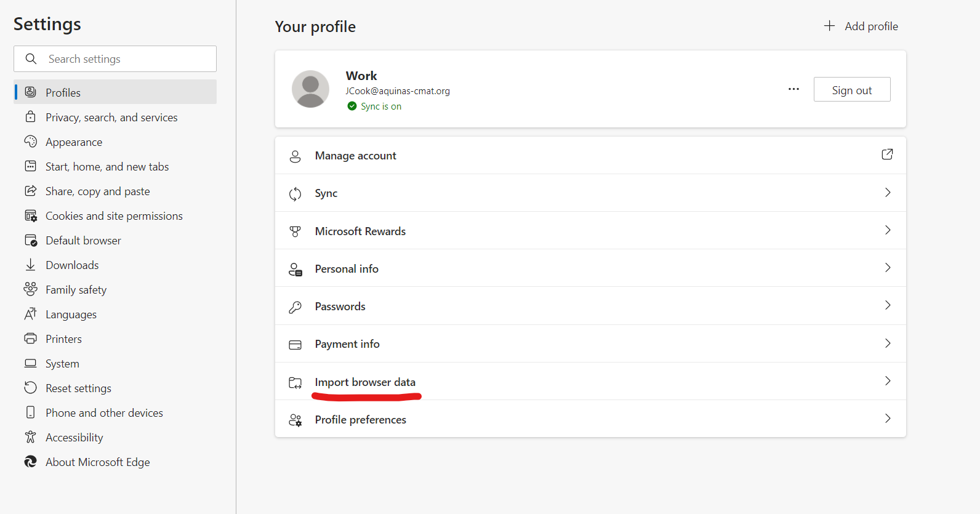Click the Printers icon
The width and height of the screenshot is (980, 514).
pyautogui.click(x=30, y=339)
